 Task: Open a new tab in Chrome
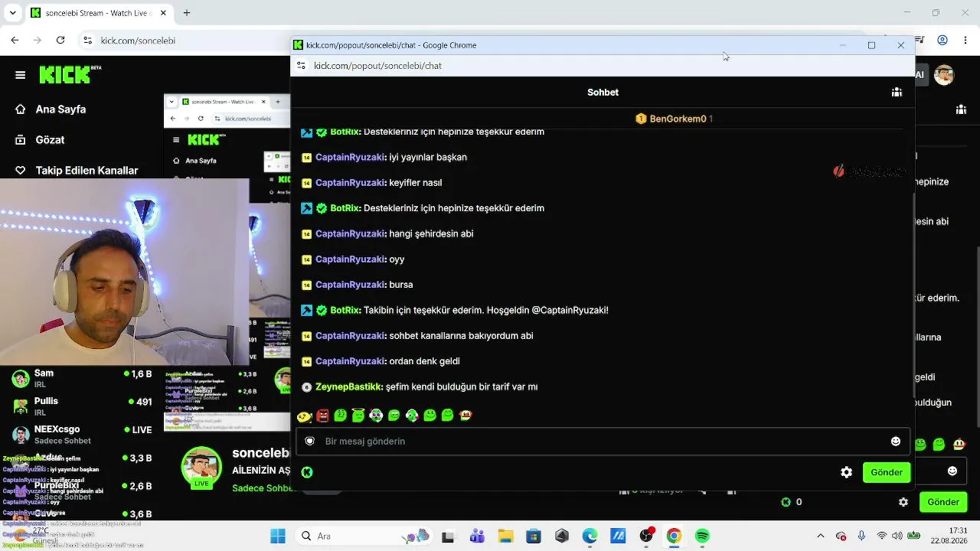(x=186, y=13)
